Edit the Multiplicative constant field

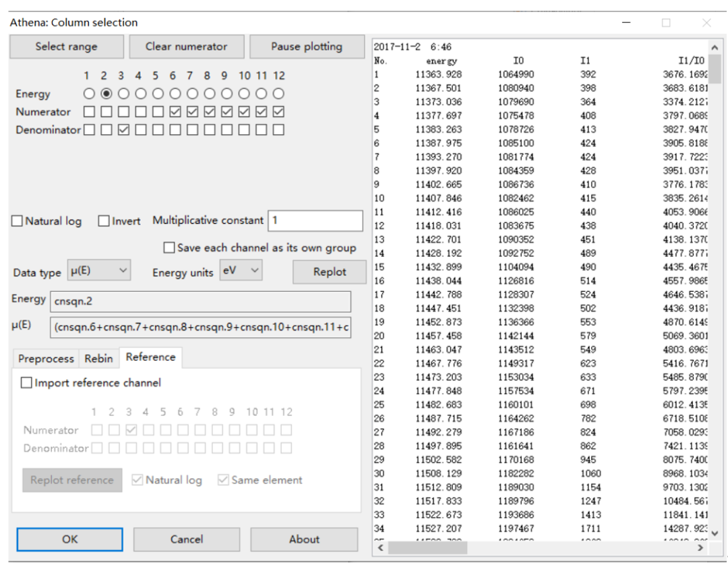314,220
